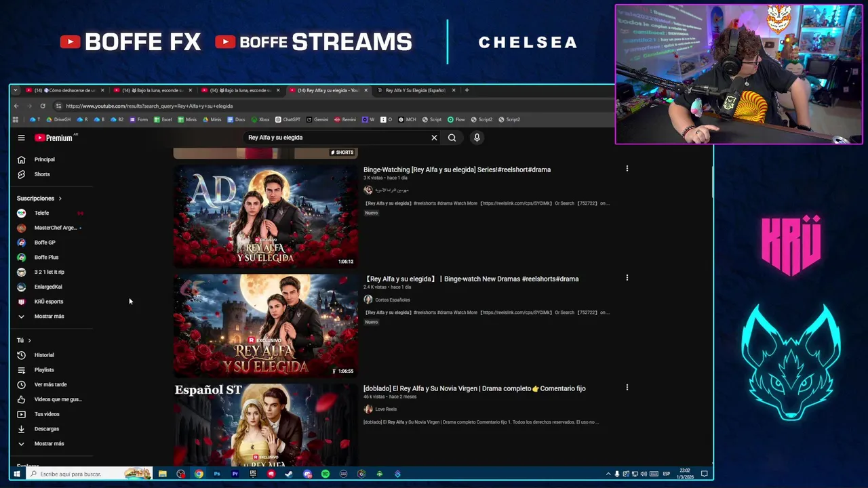The image size is (868, 488).
Task: Open Epic Games from the taskbar
Action: (x=253, y=474)
